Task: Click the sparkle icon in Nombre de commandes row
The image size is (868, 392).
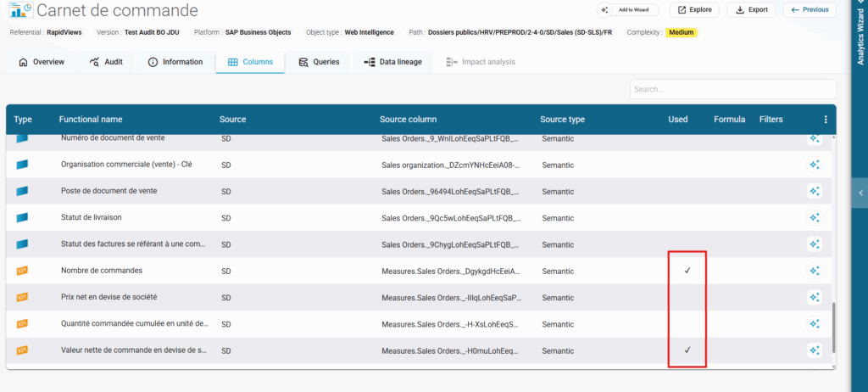Action: (815, 271)
